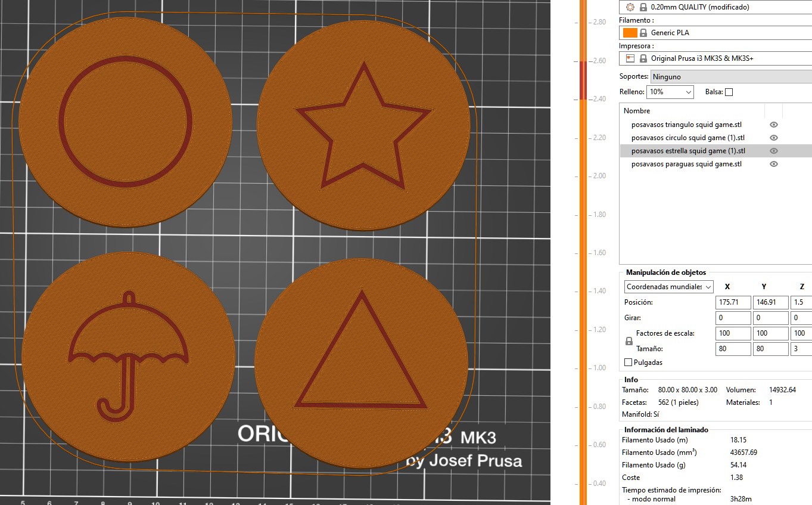Tick the Pulgadas checkbox
Screen dimensions: 812x505
[628, 363]
